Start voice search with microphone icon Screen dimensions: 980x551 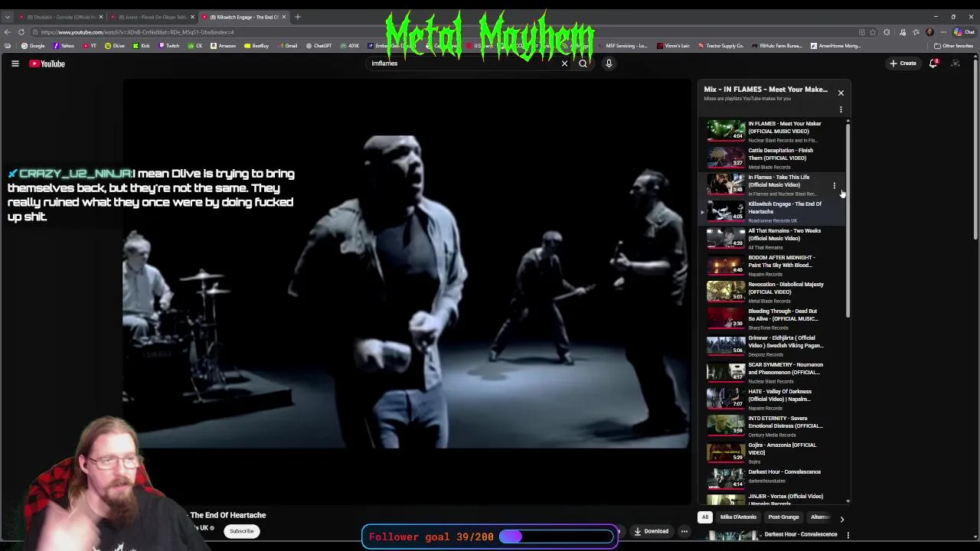coord(609,64)
